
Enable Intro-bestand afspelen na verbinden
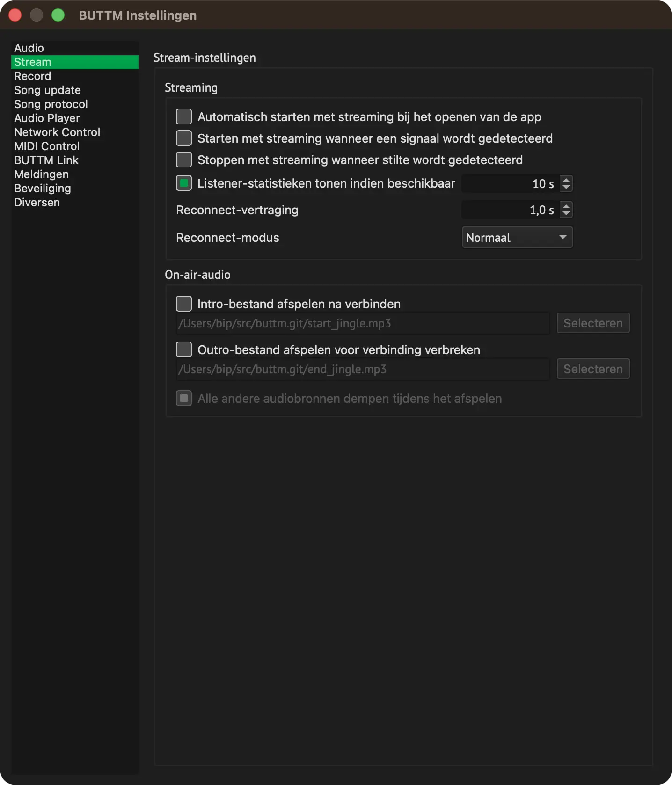pyautogui.click(x=184, y=304)
